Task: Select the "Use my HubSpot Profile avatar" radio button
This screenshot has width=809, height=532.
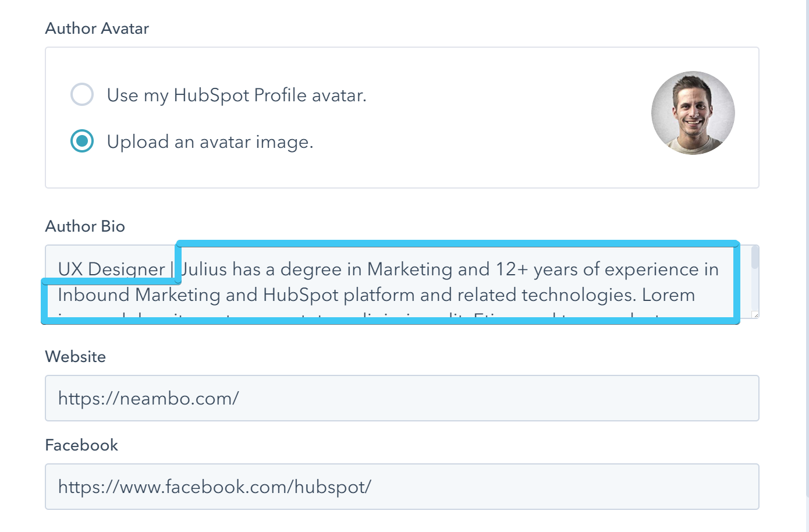Action: click(82, 94)
